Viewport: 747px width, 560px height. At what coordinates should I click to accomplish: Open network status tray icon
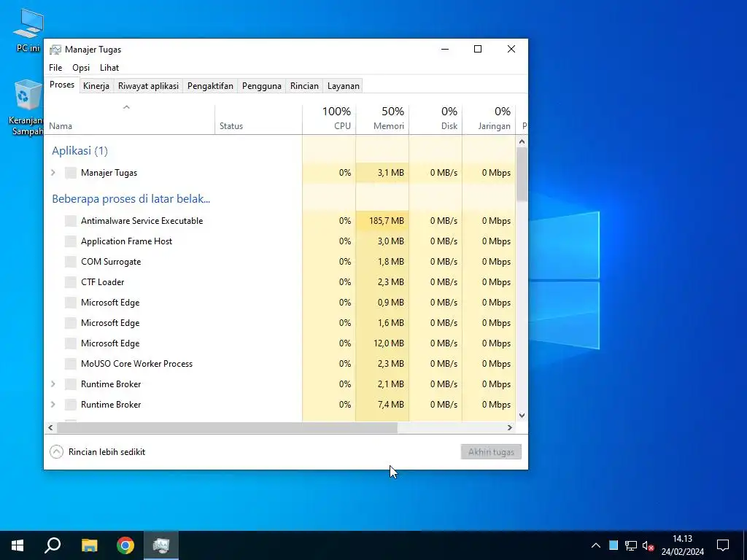coord(631,545)
